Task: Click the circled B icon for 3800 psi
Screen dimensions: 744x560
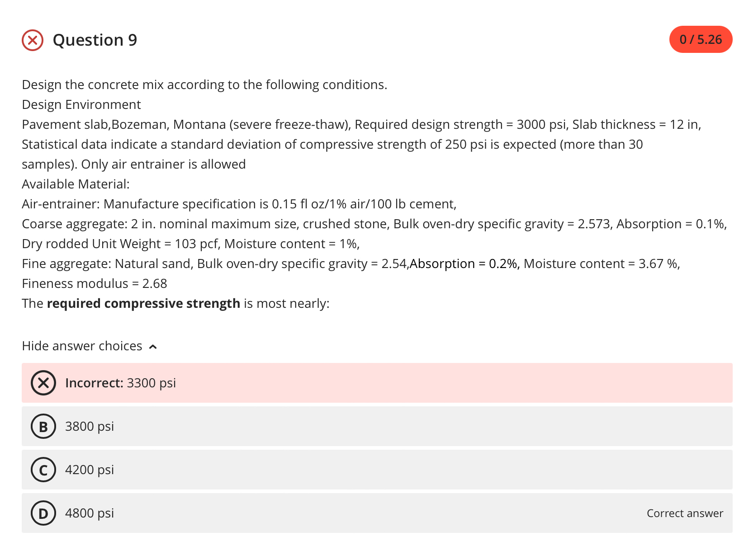Action: pos(43,426)
